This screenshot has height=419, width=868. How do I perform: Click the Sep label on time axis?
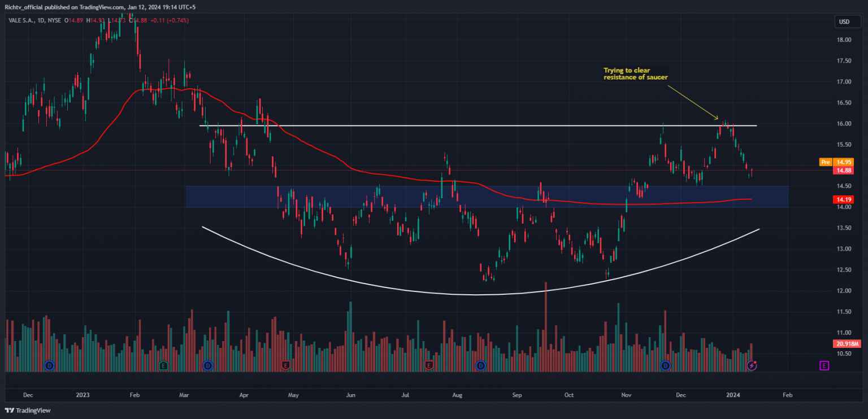click(x=518, y=395)
